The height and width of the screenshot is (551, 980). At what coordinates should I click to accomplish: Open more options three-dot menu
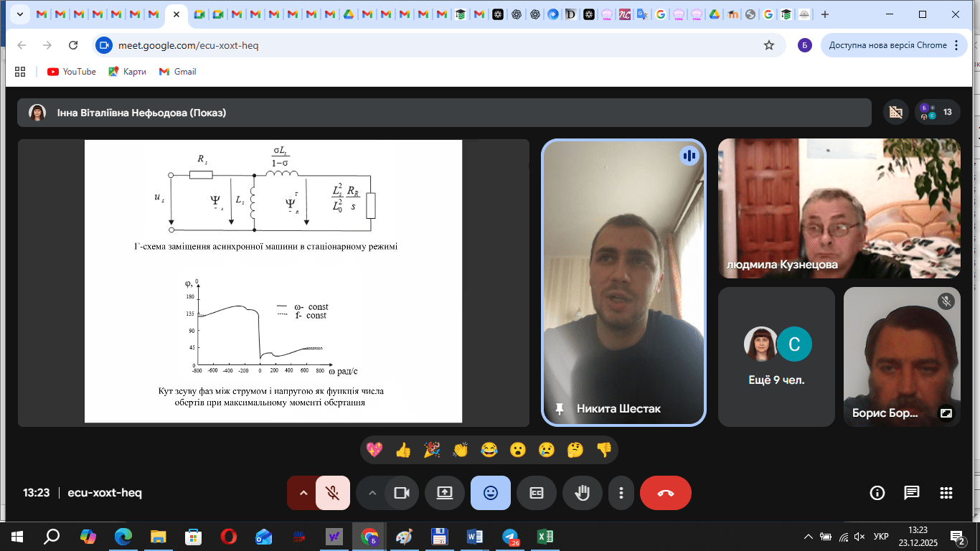click(x=621, y=493)
